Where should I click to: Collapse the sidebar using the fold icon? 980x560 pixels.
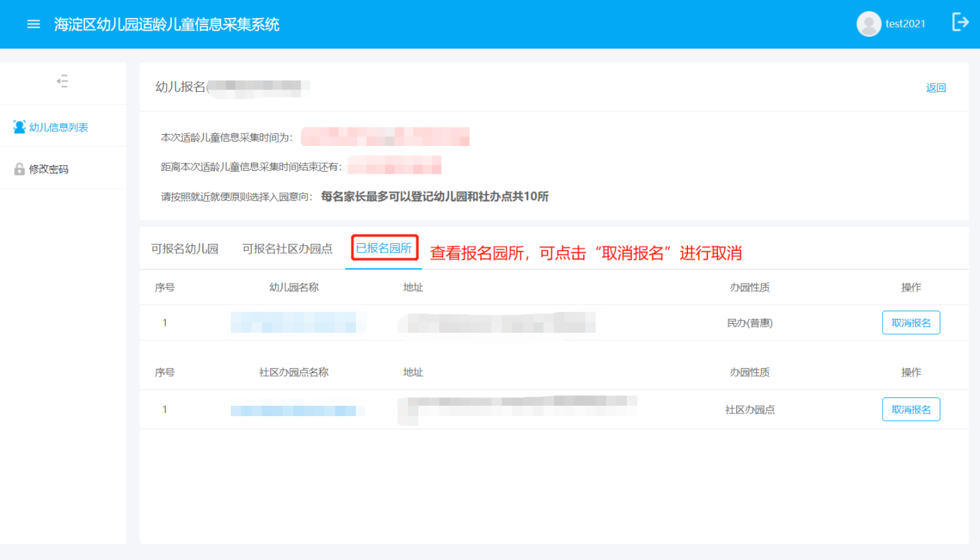(x=63, y=81)
